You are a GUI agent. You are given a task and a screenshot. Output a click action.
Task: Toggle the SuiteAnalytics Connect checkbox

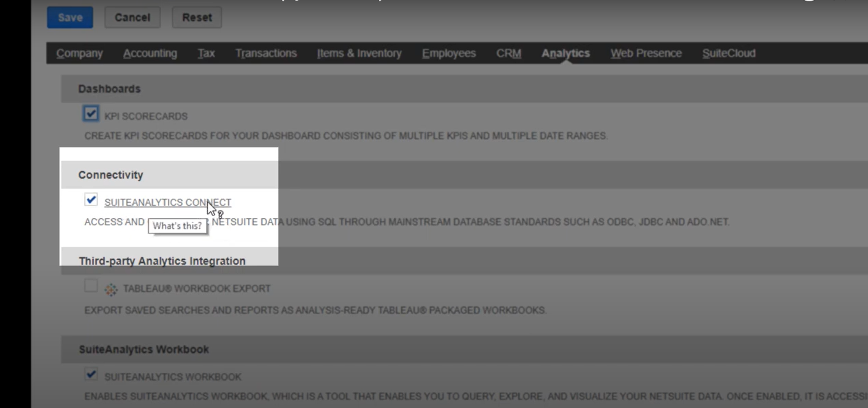[x=91, y=200]
